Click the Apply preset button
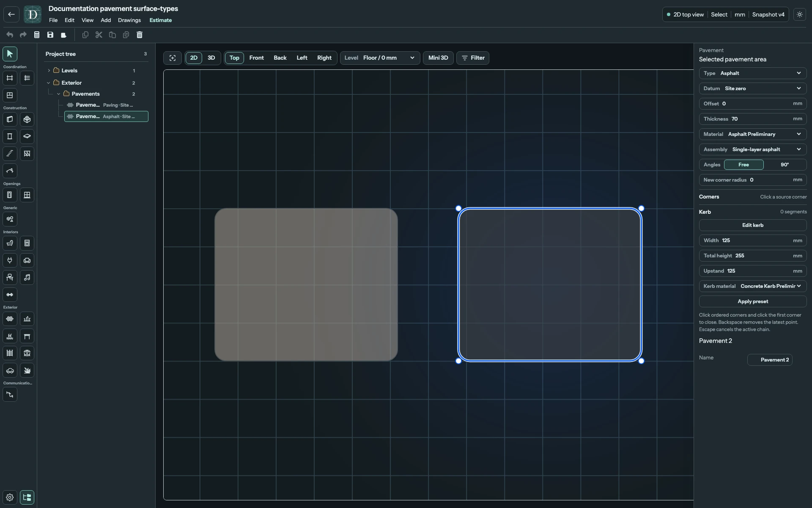 click(x=753, y=301)
